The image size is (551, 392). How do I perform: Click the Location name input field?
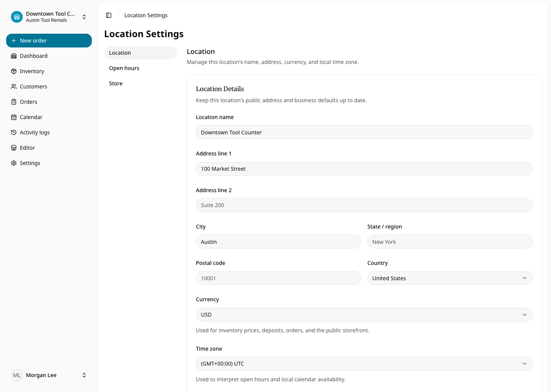pos(364,132)
